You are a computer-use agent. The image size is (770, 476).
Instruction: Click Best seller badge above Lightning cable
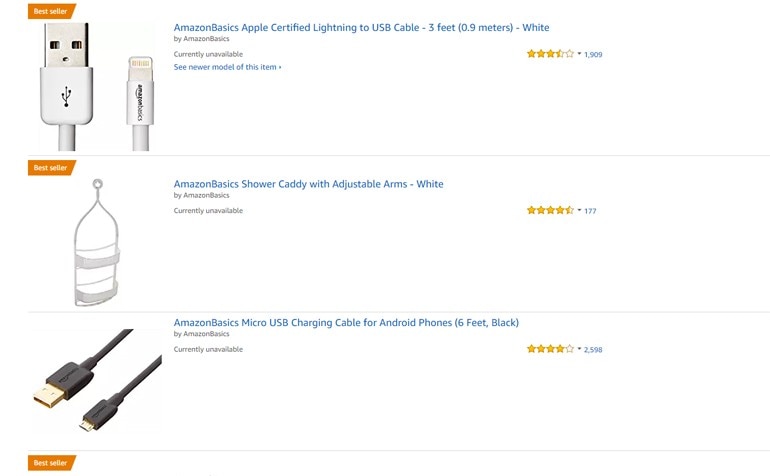(x=50, y=11)
